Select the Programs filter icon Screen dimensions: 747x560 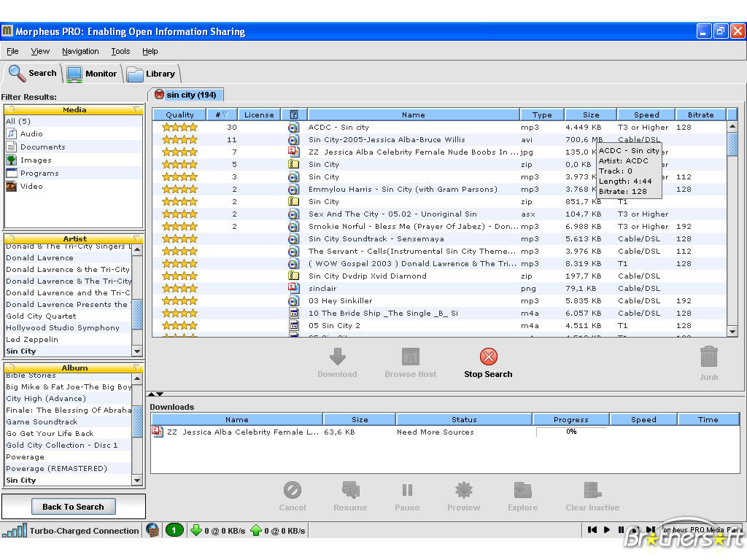tap(11, 173)
